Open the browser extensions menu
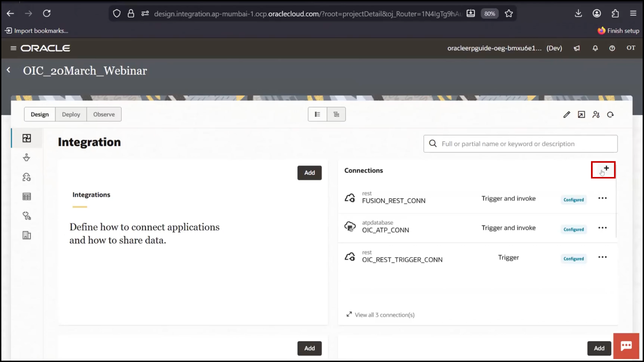Viewport: 644px width, 362px height. point(615,13)
